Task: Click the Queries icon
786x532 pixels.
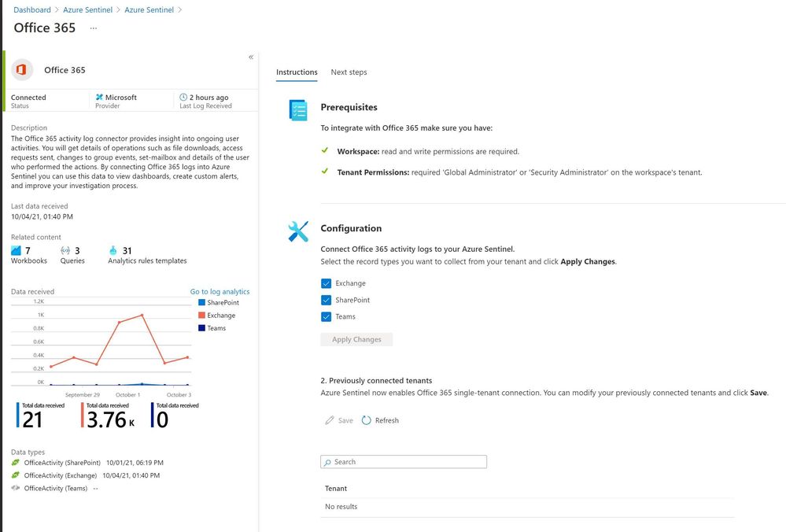Action: 65,250
